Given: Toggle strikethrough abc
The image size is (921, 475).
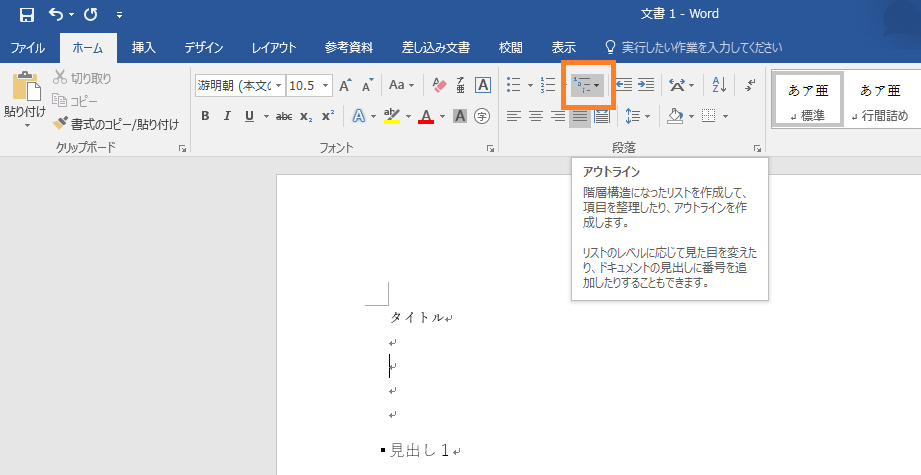Looking at the screenshot, I should [284, 116].
